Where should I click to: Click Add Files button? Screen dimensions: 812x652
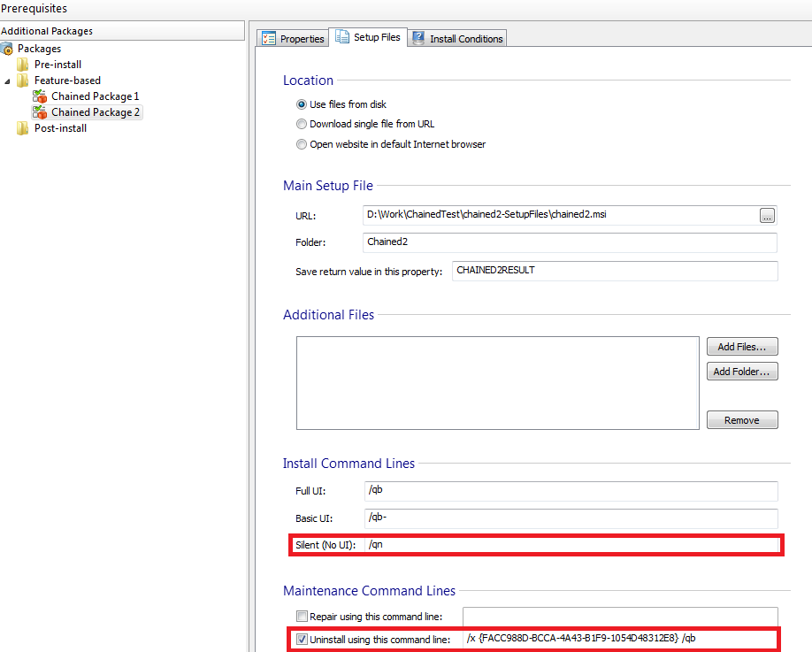point(742,347)
